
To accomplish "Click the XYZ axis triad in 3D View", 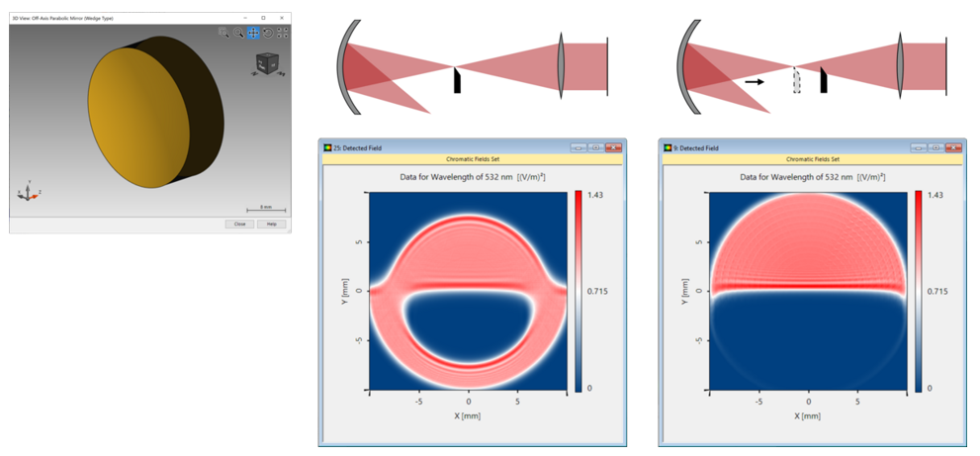I will 27,193.
